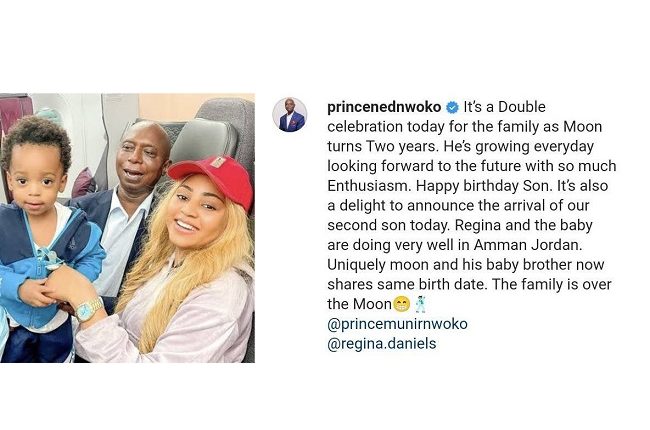The width and height of the screenshot is (650, 430).
Task: Click the grinning face emoji
Action: click(401, 304)
